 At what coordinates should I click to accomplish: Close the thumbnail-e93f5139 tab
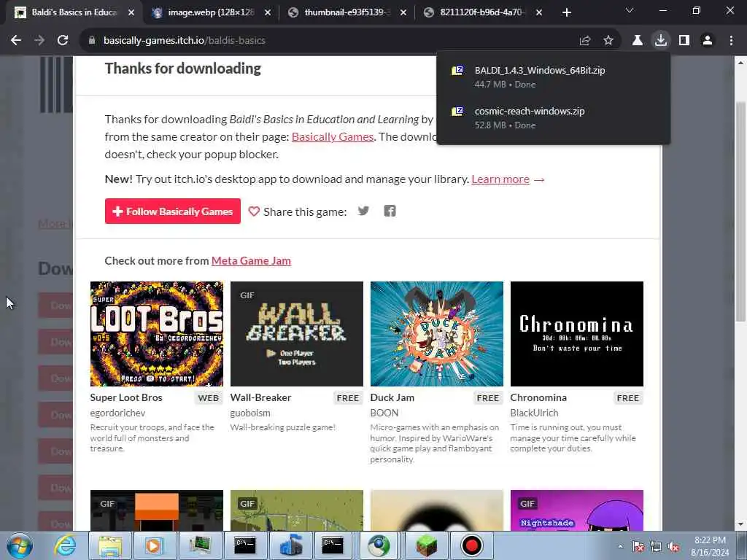[x=403, y=12]
